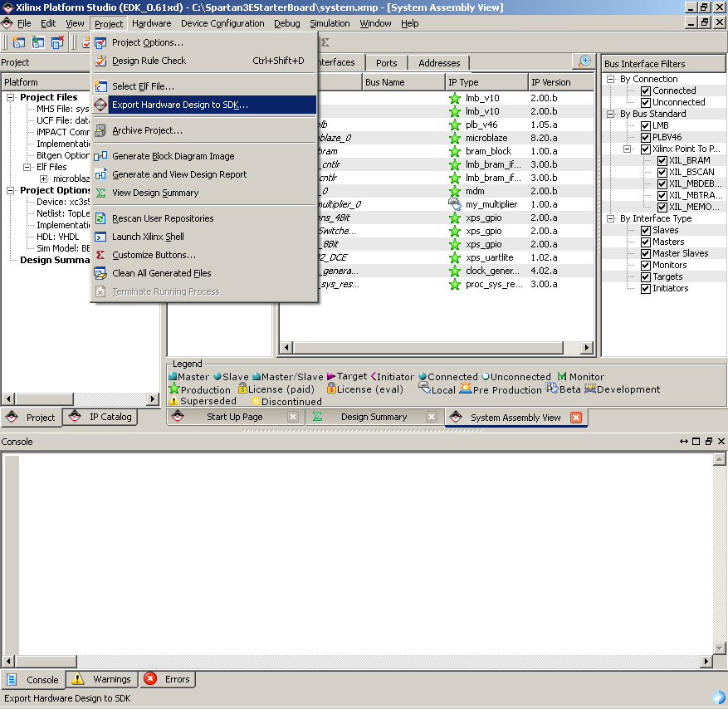Toggle the LMB bus standard checkbox
The width and height of the screenshot is (728, 709).
click(x=645, y=126)
